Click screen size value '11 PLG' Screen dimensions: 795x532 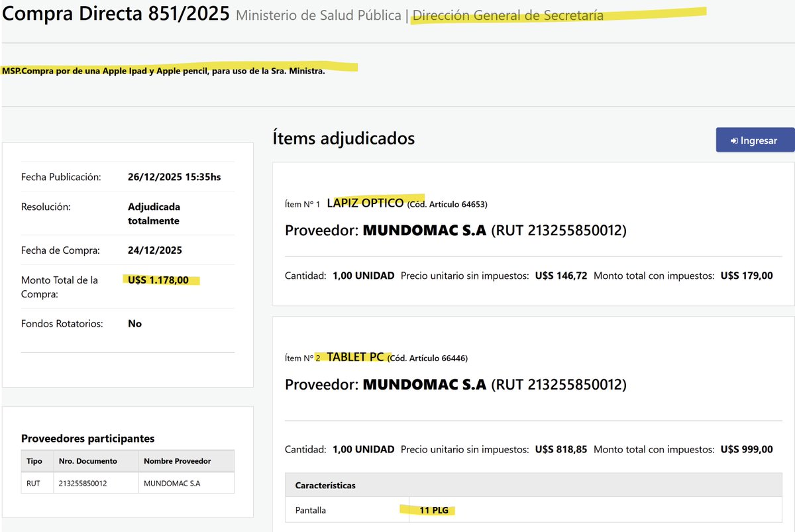(x=433, y=510)
